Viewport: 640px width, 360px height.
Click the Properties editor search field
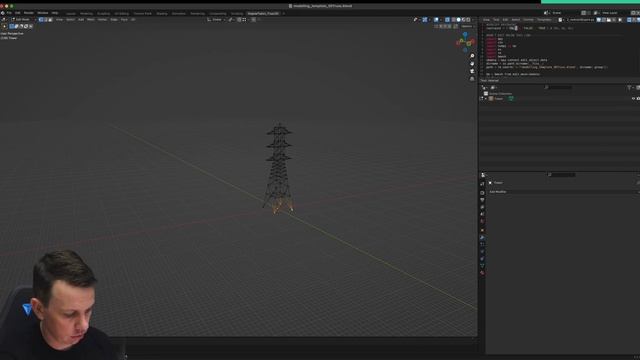(x=562, y=175)
